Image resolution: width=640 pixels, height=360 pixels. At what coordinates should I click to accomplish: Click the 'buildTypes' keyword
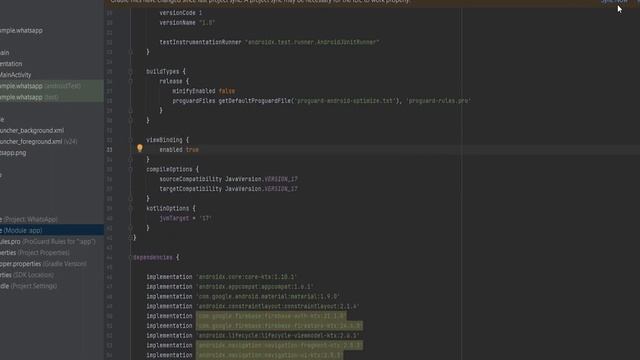click(162, 71)
